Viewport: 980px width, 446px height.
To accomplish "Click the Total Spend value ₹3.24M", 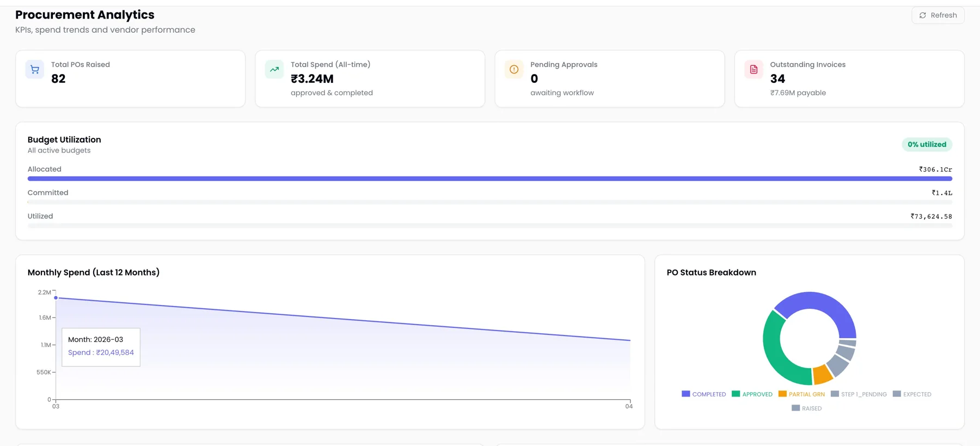I will click(x=312, y=79).
